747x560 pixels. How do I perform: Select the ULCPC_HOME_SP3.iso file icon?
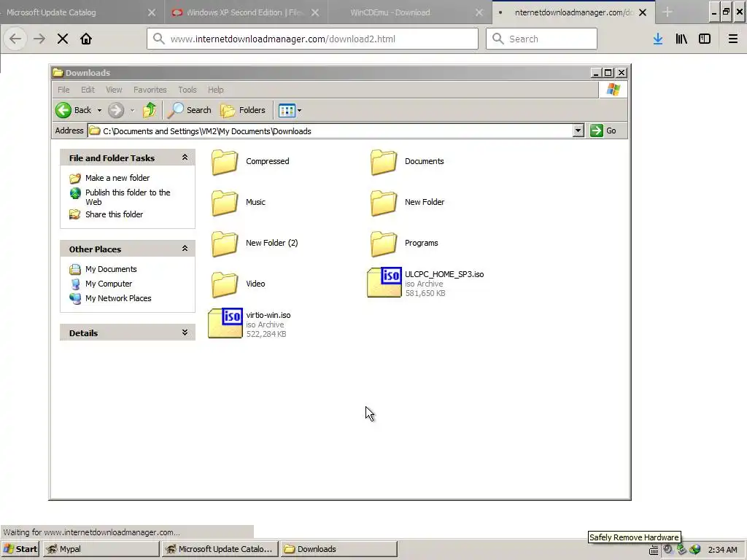[384, 282]
